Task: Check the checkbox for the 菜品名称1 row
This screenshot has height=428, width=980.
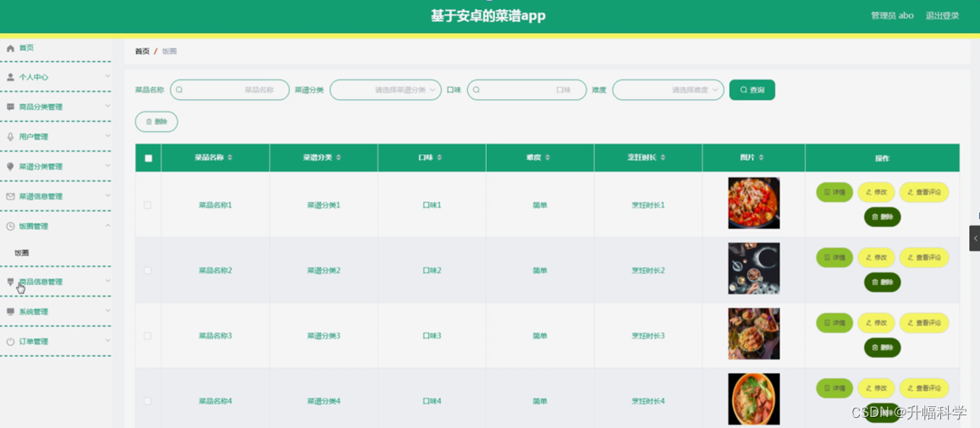Action: [x=147, y=205]
